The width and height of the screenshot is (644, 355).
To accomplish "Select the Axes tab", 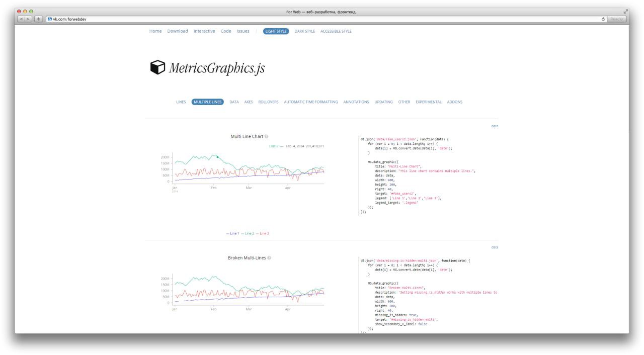I will click(x=249, y=102).
